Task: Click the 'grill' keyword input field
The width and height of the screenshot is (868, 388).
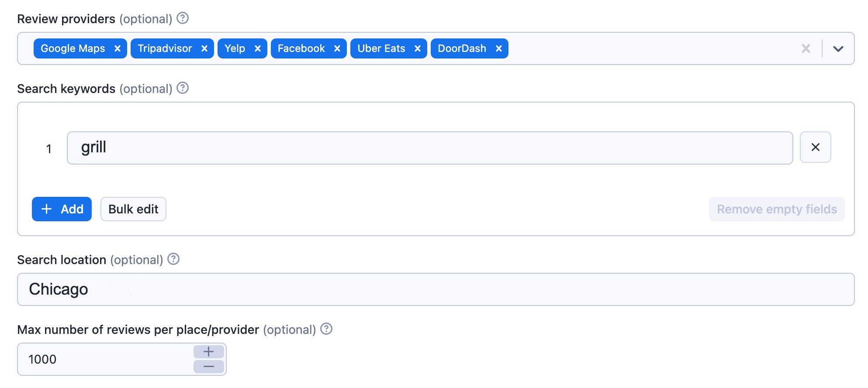Action: [430, 148]
